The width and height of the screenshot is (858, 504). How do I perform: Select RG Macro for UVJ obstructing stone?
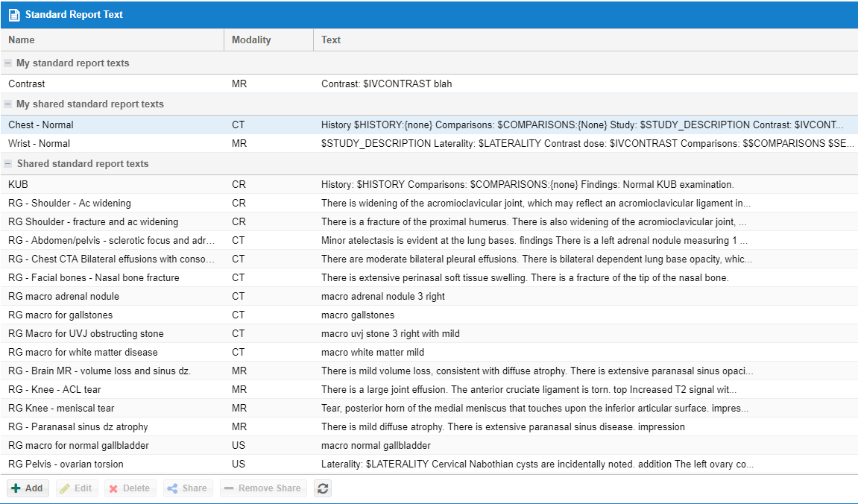[429, 333]
